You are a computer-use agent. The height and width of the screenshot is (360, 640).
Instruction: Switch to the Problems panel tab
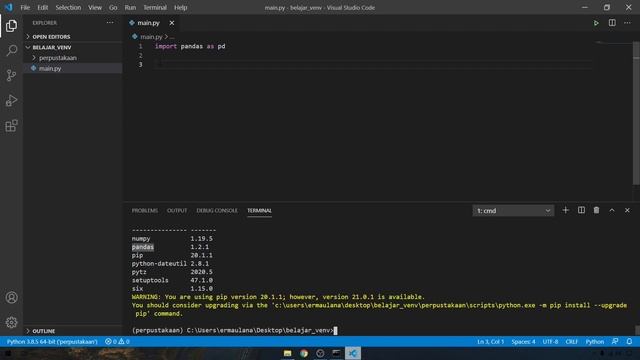click(x=144, y=211)
